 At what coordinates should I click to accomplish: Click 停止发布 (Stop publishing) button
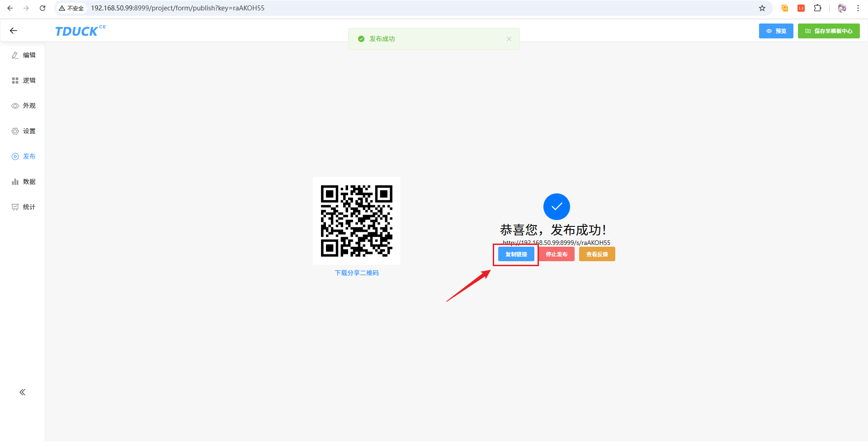point(556,254)
